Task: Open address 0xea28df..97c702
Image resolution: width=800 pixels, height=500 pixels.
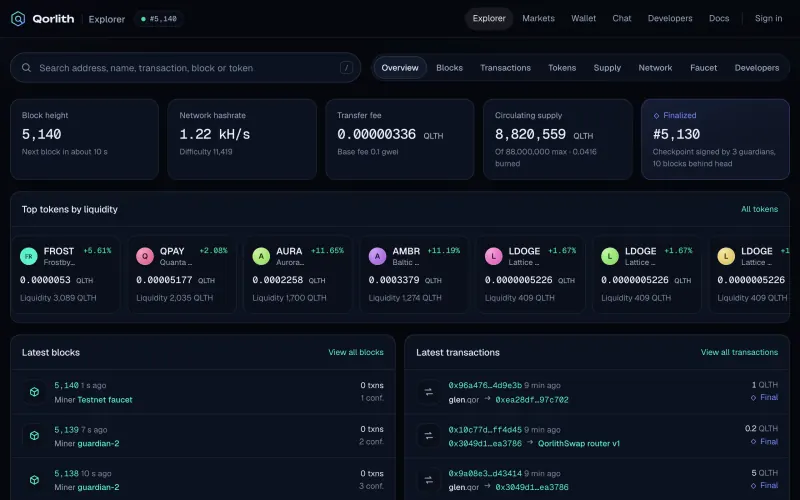Action: (x=532, y=400)
